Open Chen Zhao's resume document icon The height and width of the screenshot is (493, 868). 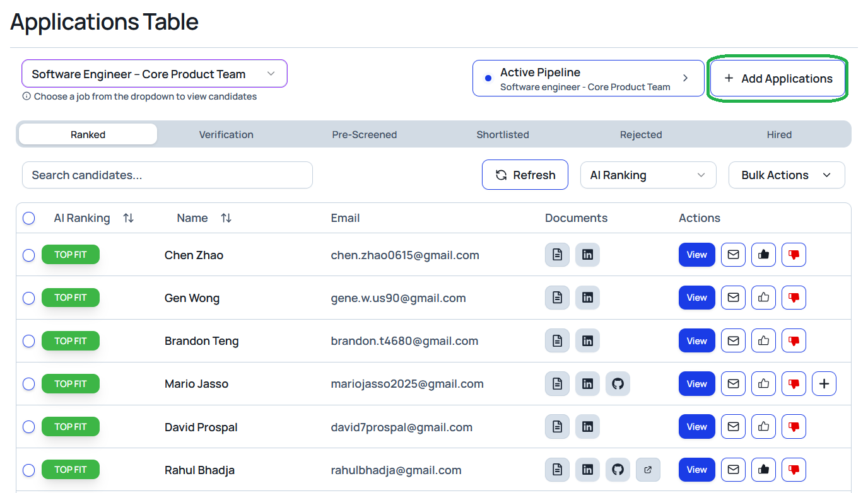click(x=557, y=255)
